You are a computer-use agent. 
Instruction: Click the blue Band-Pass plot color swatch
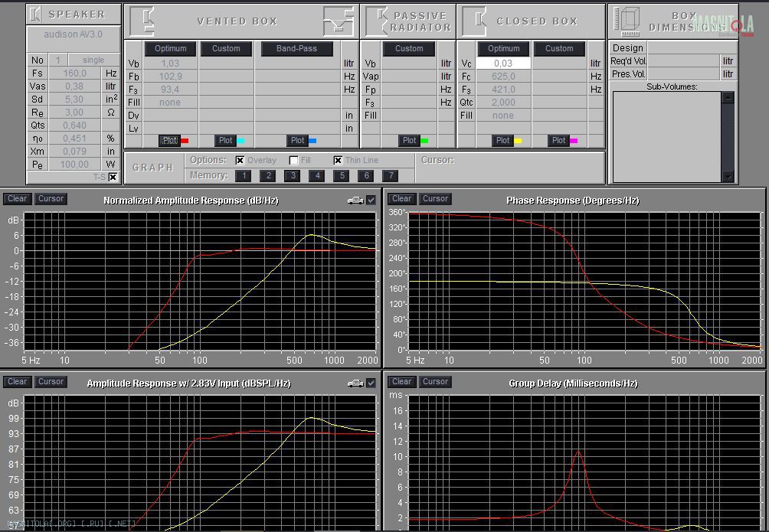point(313,141)
